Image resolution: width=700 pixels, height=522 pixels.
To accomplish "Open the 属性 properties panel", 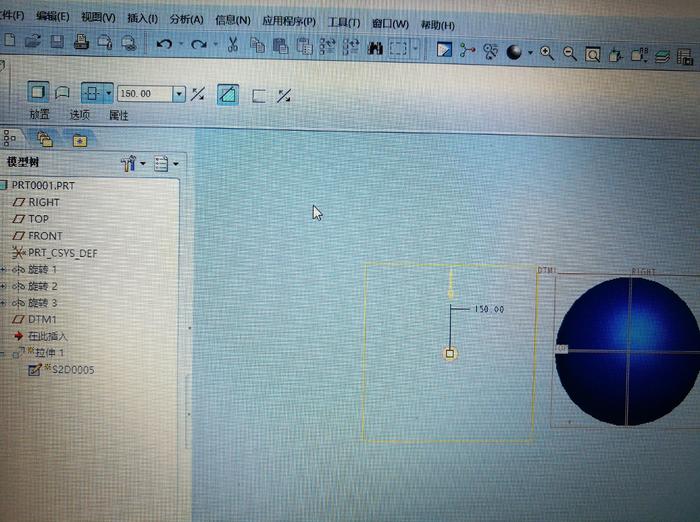I will 119,116.
